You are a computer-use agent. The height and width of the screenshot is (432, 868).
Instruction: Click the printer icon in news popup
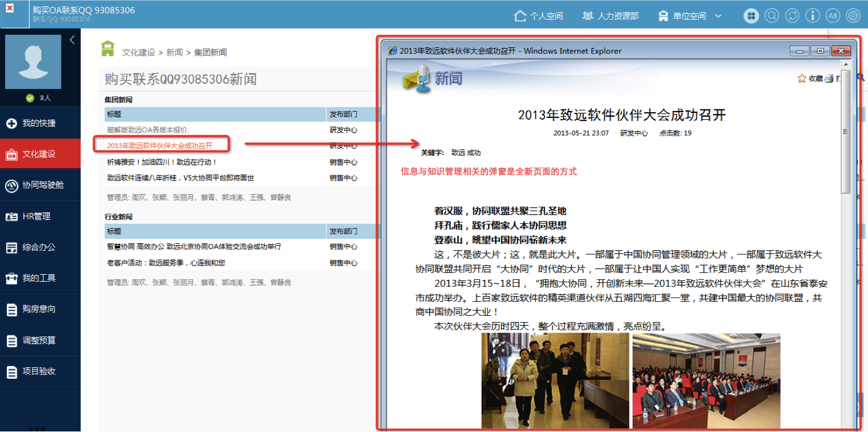tap(829, 79)
